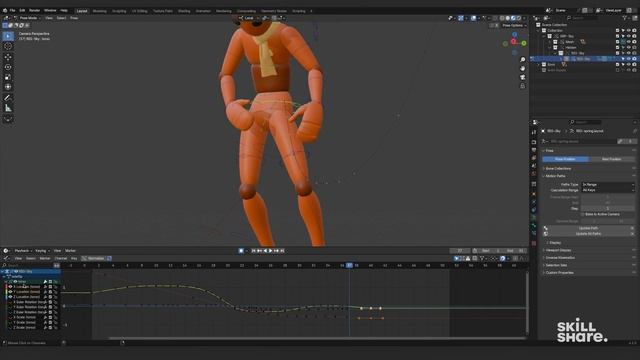Click the Blender logo icon
The width and height of the screenshot is (640, 360).
pos(4,10)
